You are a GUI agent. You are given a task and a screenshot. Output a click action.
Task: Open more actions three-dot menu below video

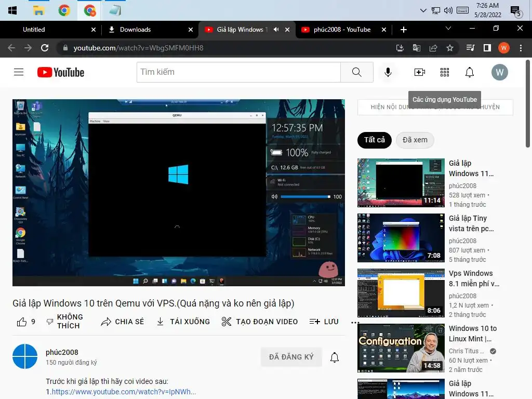[355, 322]
